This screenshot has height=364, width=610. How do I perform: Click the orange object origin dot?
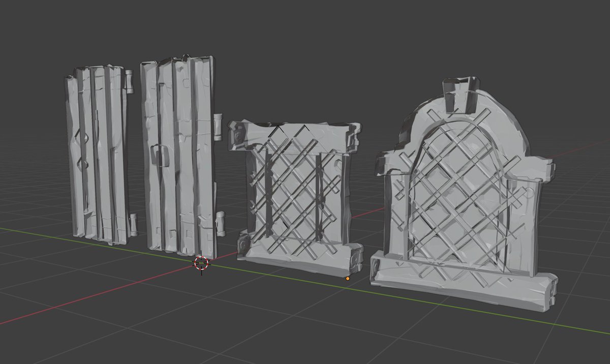pyautogui.click(x=348, y=278)
